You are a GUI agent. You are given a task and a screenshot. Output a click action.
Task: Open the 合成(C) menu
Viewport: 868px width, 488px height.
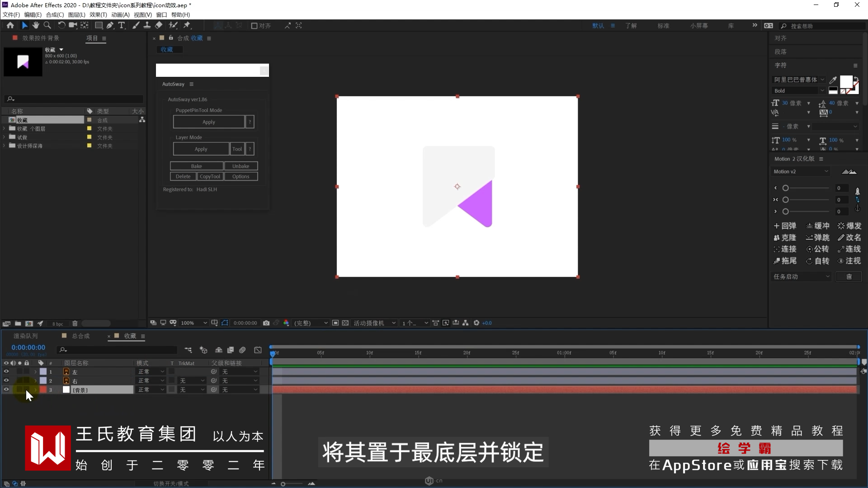[55, 14]
